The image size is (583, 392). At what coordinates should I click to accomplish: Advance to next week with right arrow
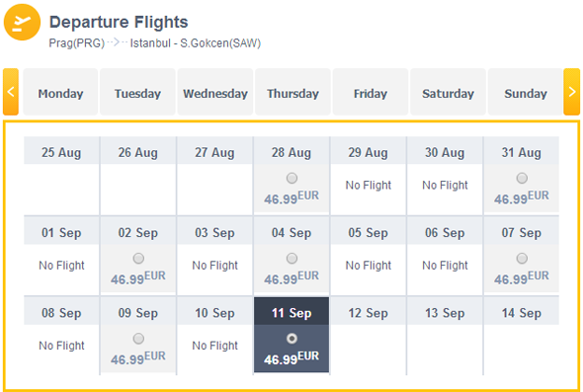[x=571, y=92]
